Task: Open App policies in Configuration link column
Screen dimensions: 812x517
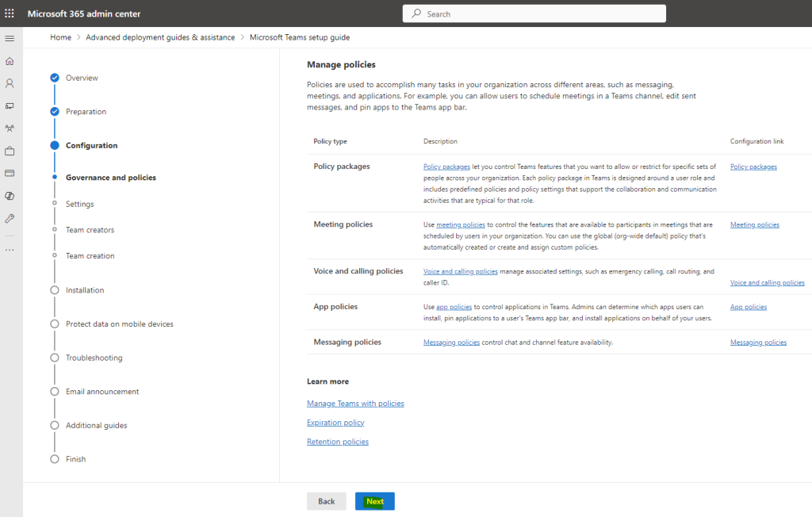Action: coord(749,307)
